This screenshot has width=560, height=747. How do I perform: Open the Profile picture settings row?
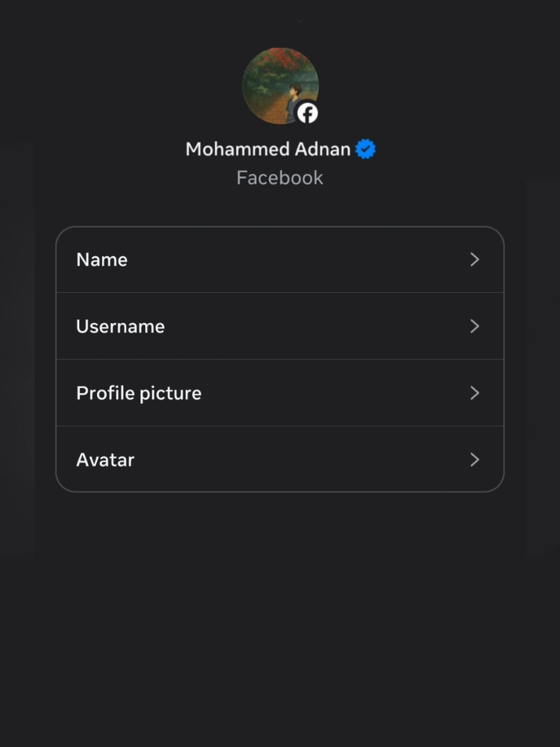[x=280, y=393]
